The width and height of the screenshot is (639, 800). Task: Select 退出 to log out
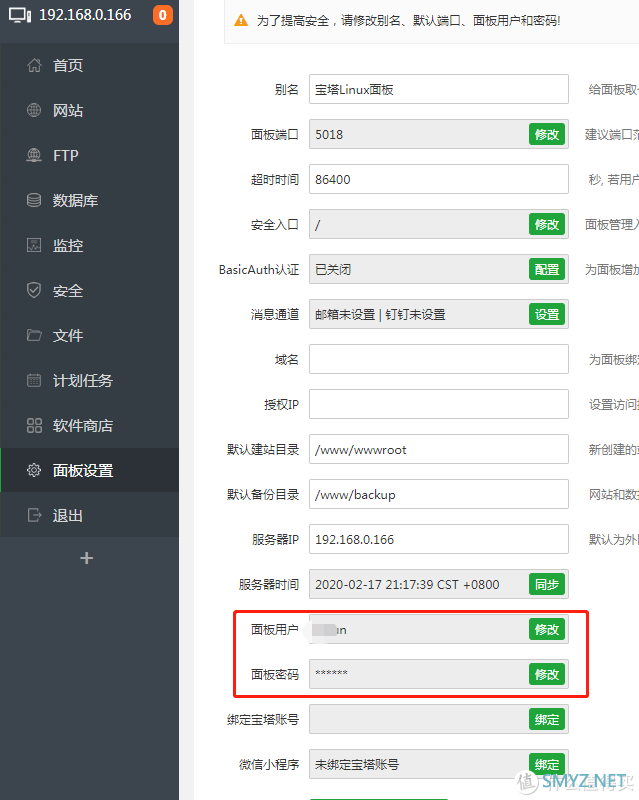(x=89, y=515)
